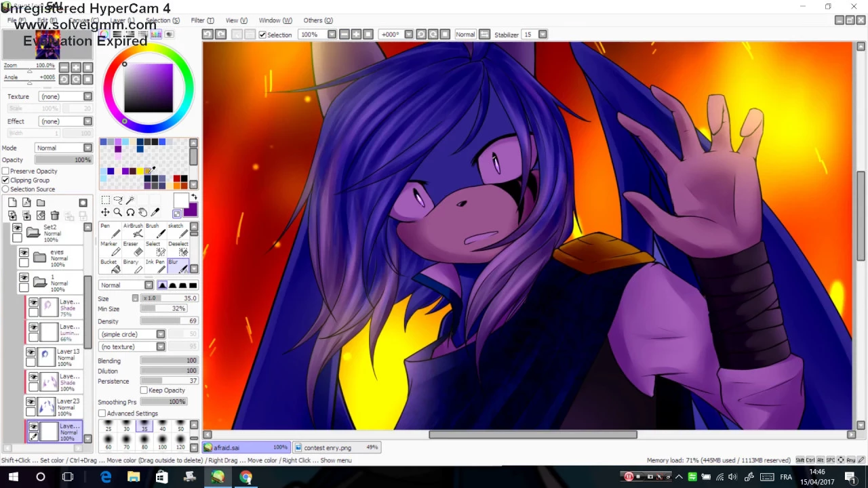This screenshot has height=488, width=868.
Task: Choose the flattest brush edge shape
Action: click(x=193, y=285)
